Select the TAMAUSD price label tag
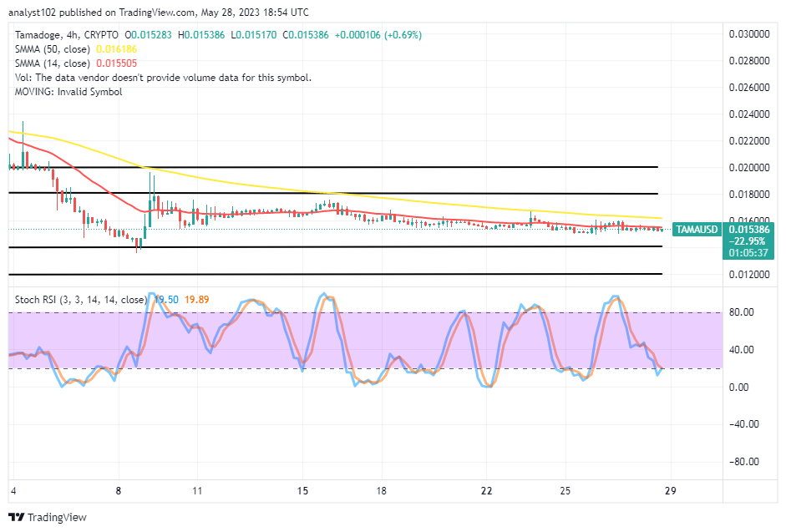 coord(697,230)
